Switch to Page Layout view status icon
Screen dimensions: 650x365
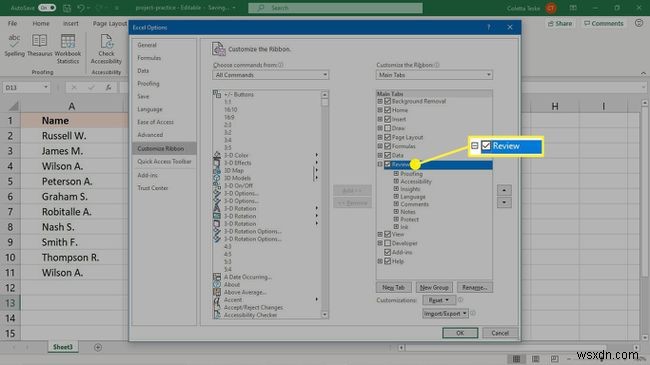[536, 358]
